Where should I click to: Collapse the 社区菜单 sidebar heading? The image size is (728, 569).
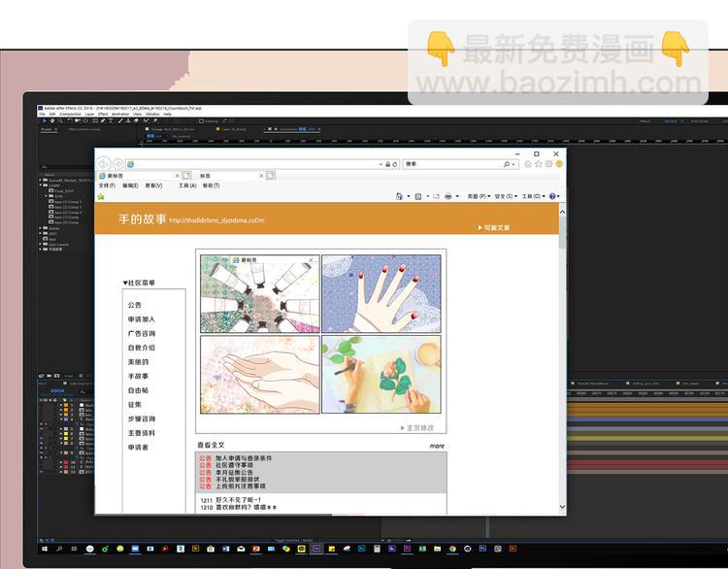125,284
